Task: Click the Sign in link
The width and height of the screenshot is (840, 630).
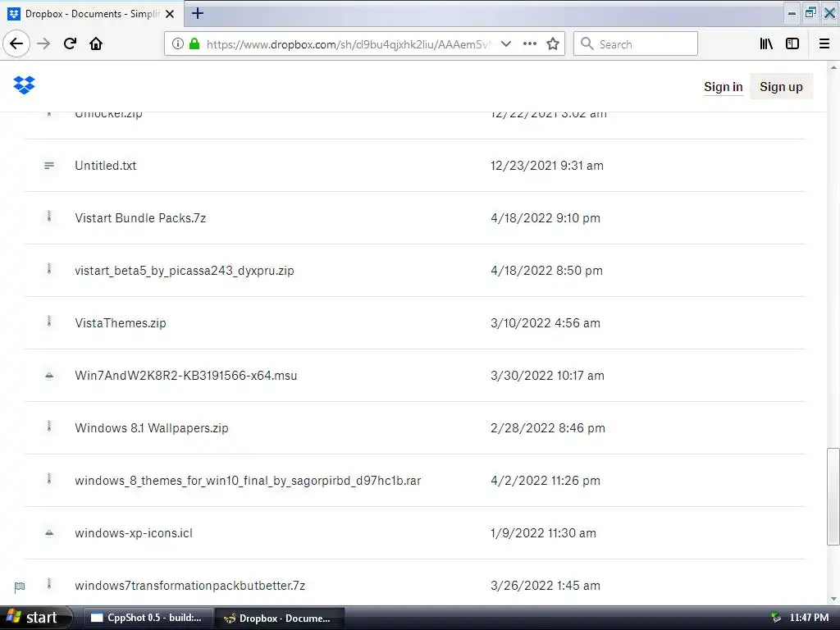Action: pyautogui.click(x=724, y=87)
